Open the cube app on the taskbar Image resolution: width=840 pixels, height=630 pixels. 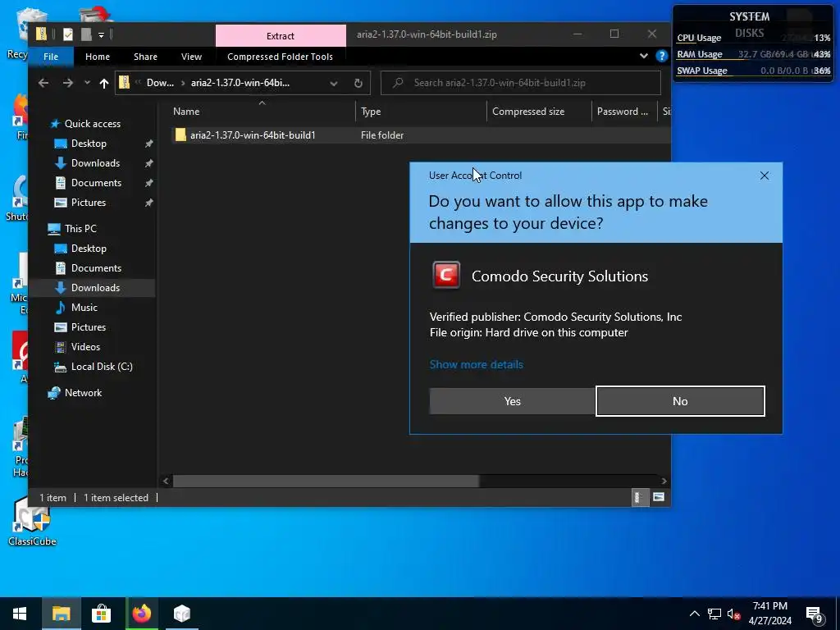(x=182, y=614)
